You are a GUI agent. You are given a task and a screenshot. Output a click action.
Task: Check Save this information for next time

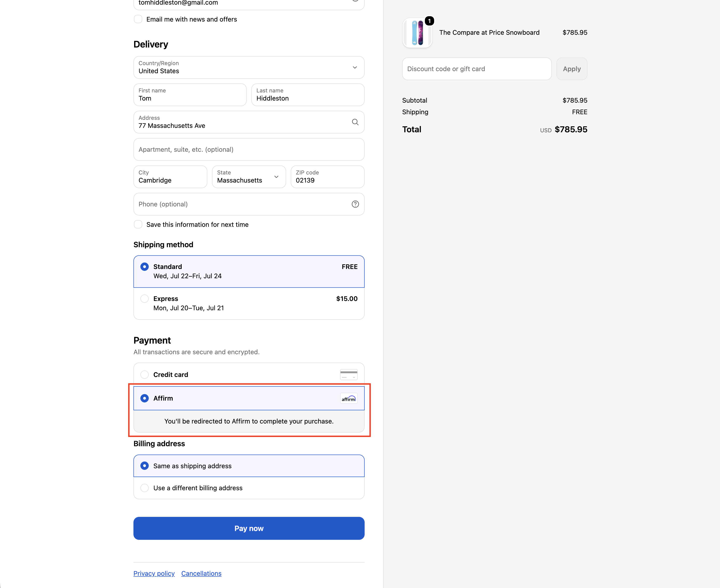[x=138, y=224]
